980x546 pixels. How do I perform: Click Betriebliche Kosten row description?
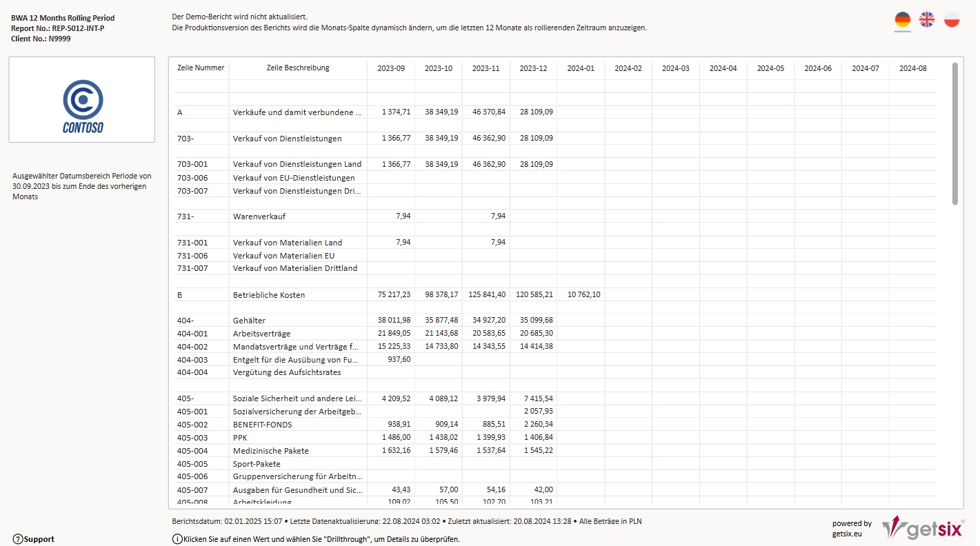(269, 295)
